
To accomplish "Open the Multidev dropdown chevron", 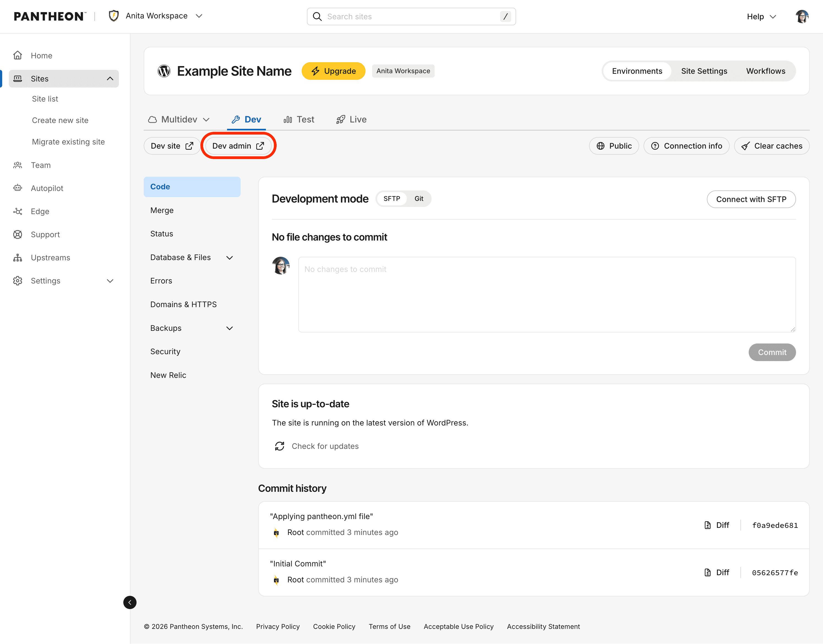I will (206, 119).
